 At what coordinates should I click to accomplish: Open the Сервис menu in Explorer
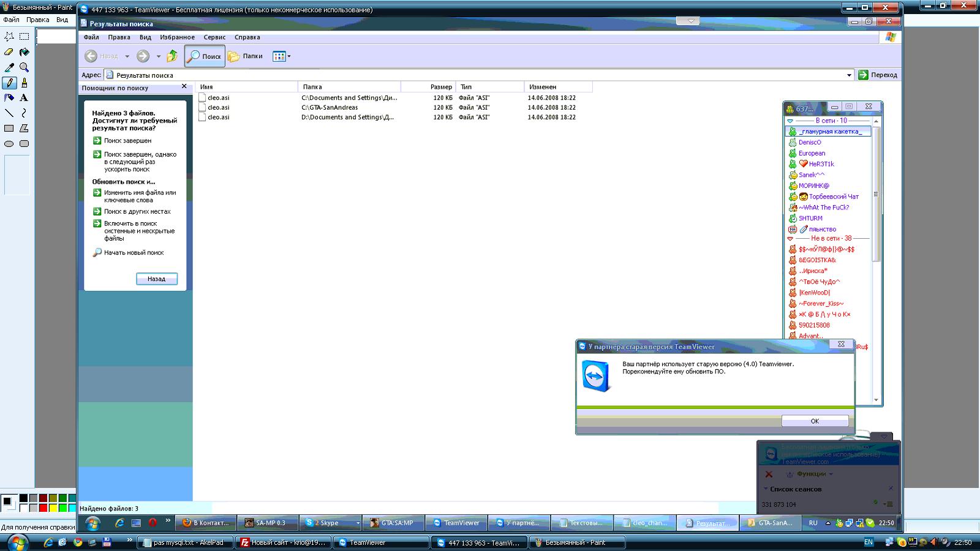point(214,37)
